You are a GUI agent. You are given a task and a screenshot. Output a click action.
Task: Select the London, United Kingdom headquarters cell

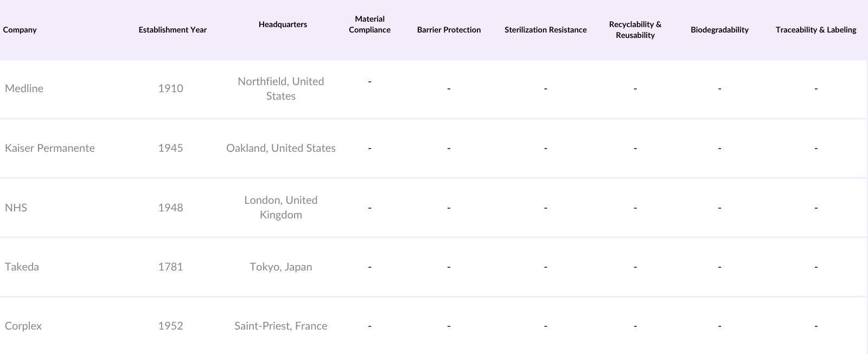pos(280,207)
